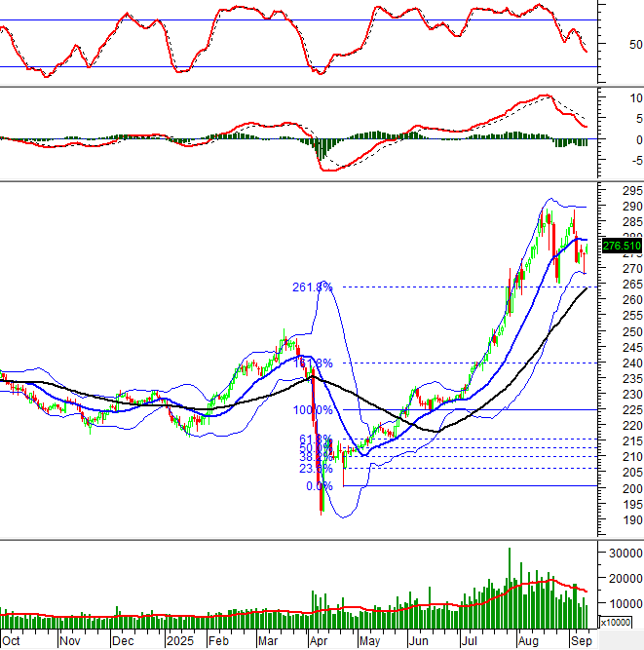Click the 190 value on price axis
Image resolution: width=644 pixels, height=650 pixels.
coord(618,520)
